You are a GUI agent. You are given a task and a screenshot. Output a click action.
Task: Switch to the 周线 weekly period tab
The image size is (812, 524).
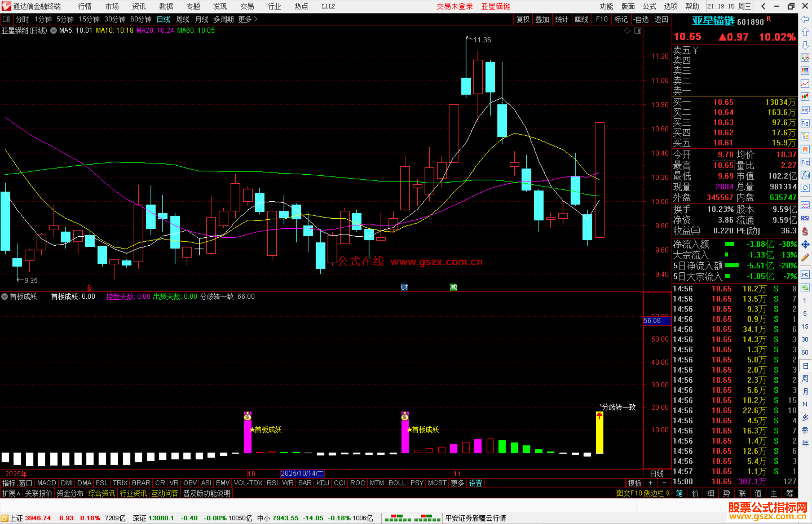click(183, 19)
